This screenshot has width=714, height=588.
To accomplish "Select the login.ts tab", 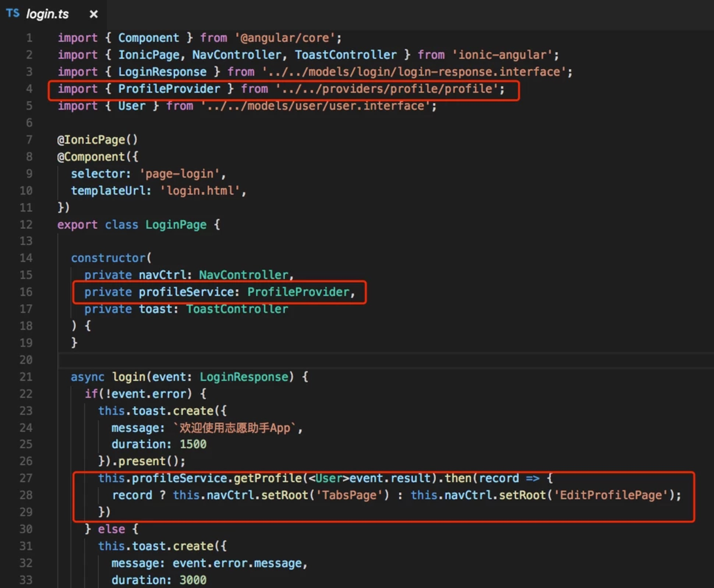I will tap(47, 14).
